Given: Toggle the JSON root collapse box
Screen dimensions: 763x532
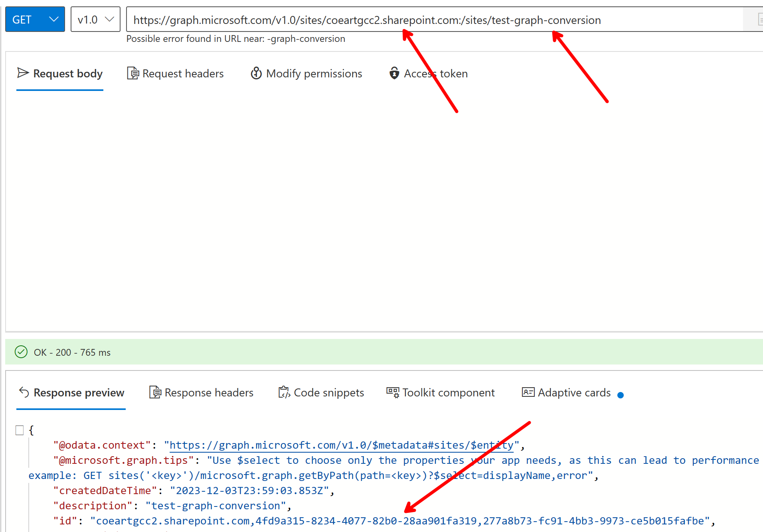Looking at the screenshot, I should point(20,430).
